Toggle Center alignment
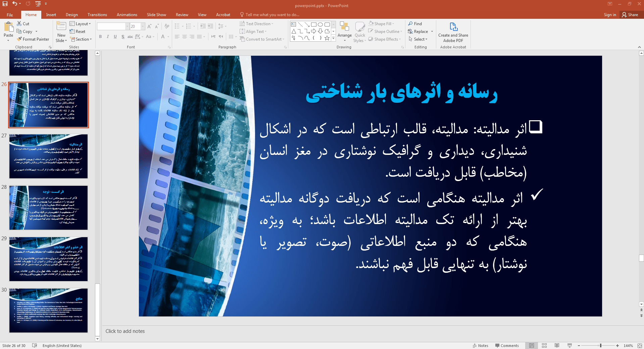644x349 pixels. pyautogui.click(x=185, y=37)
